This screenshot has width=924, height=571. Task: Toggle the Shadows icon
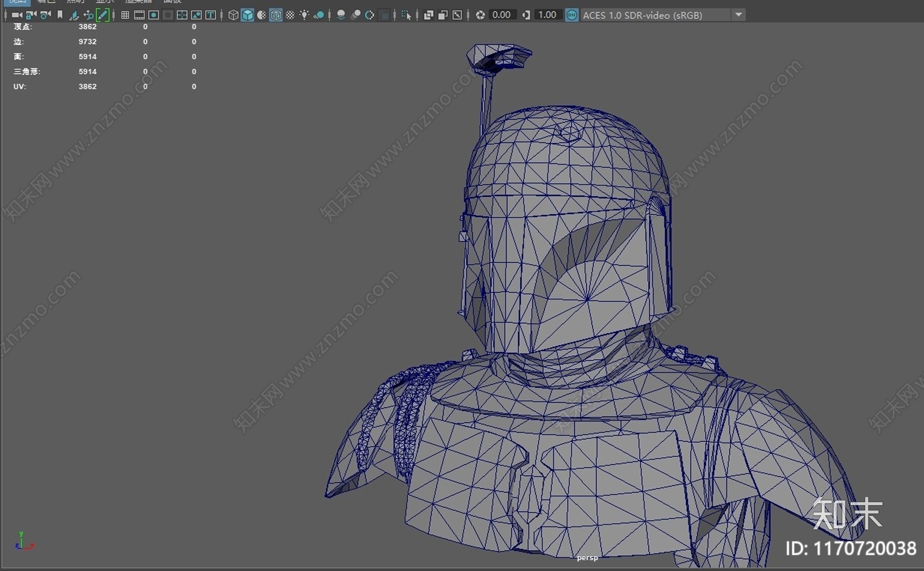pos(319,15)
